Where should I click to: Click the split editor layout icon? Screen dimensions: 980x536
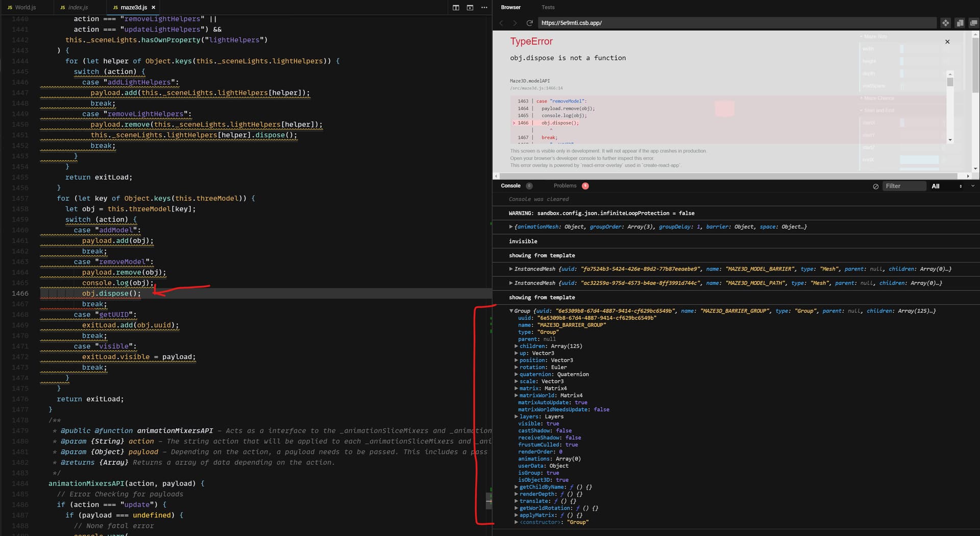(456, 8)
